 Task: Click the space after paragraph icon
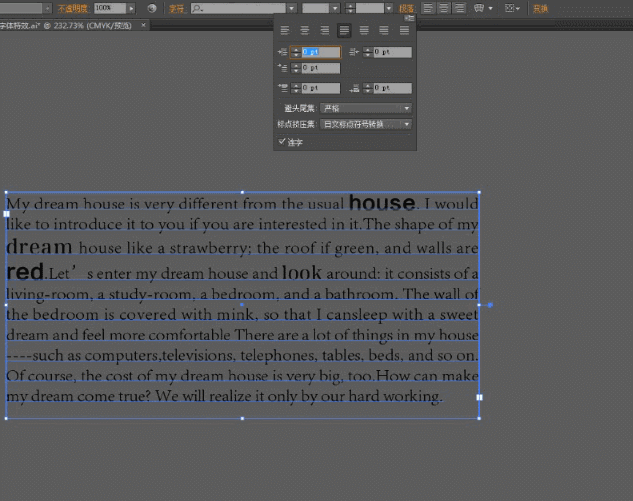354,88
